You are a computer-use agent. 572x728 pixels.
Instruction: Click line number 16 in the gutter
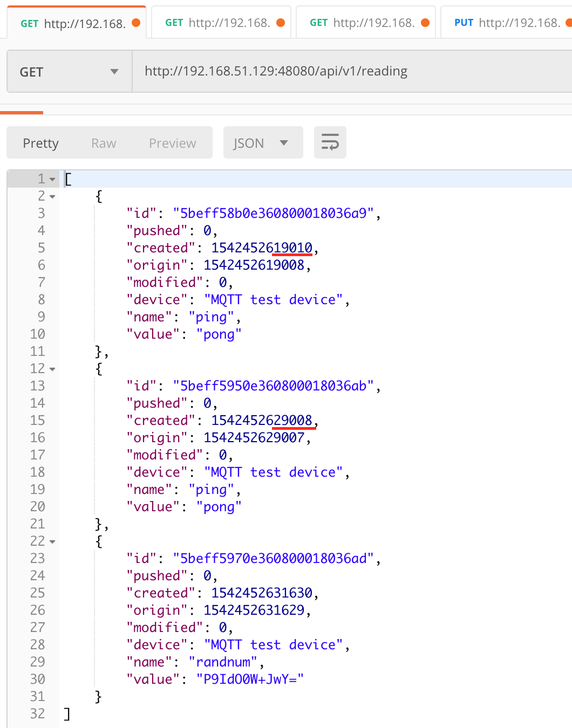coord(37,437)
